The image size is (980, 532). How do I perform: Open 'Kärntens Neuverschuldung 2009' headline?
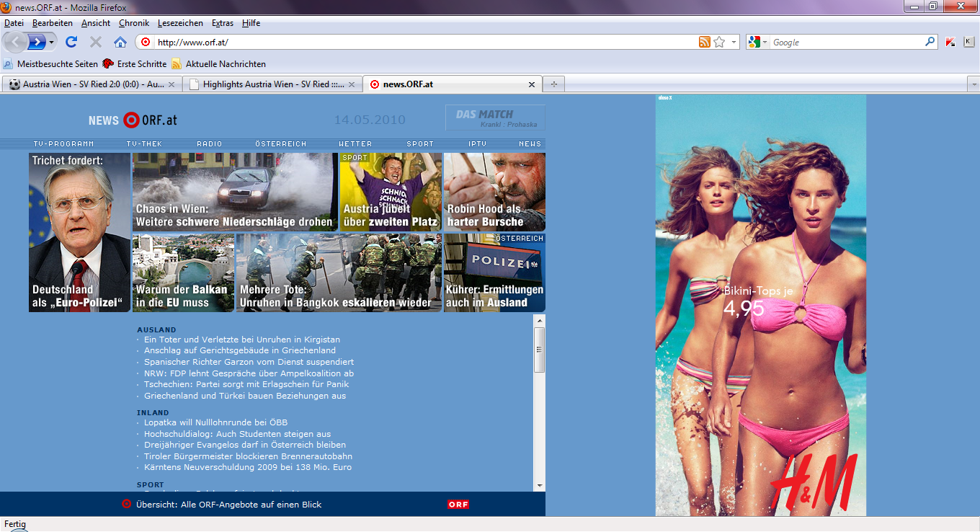pyautogui.click(x=248, y=468)
